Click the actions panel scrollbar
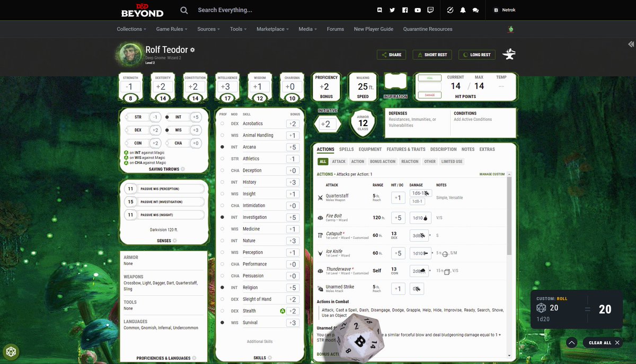Image resolution: width=636 pixels, height=364 pixels. click(x=509, y=216)
